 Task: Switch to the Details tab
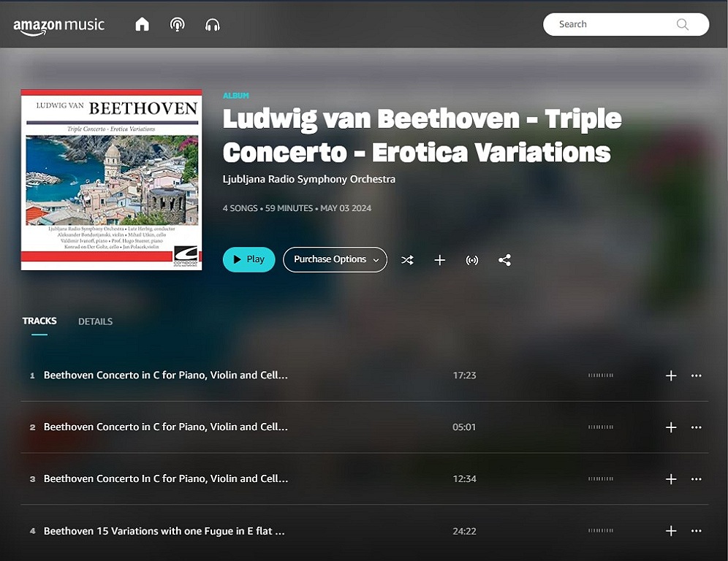[x=95, y=321]
